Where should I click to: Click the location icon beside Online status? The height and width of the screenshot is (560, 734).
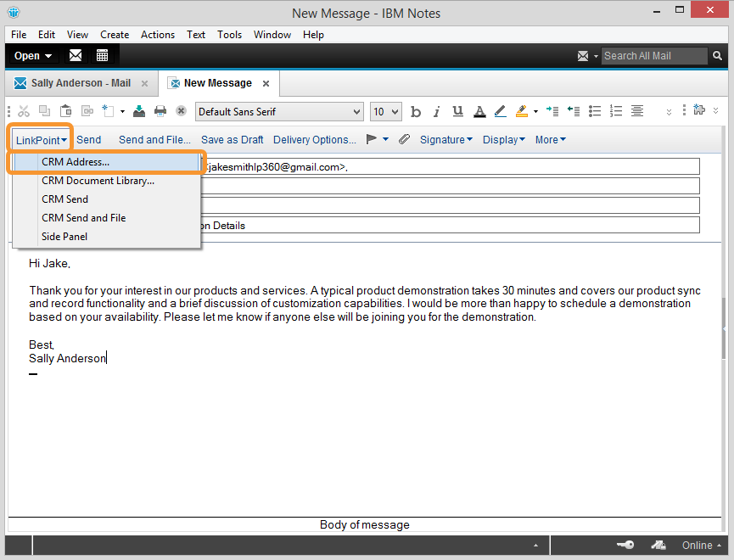(658, 545)
